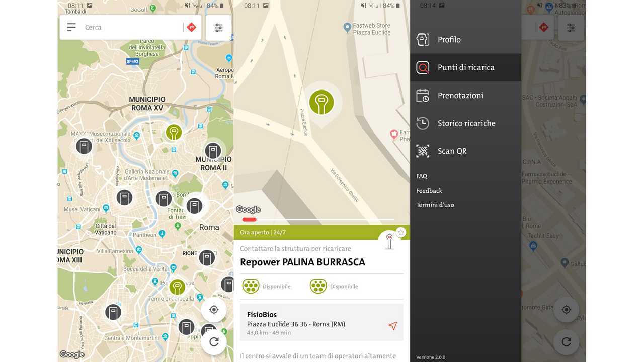Tap the station description text starting Il centro

click(318, 356)
